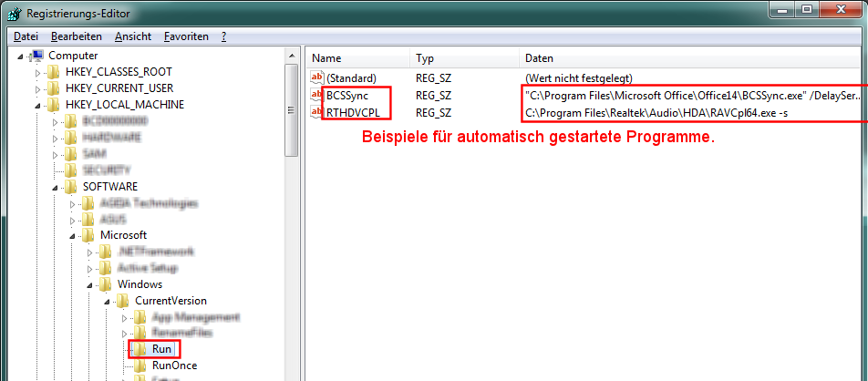Click the HKEY_CLASSES_ROOT folder icon

54,72
